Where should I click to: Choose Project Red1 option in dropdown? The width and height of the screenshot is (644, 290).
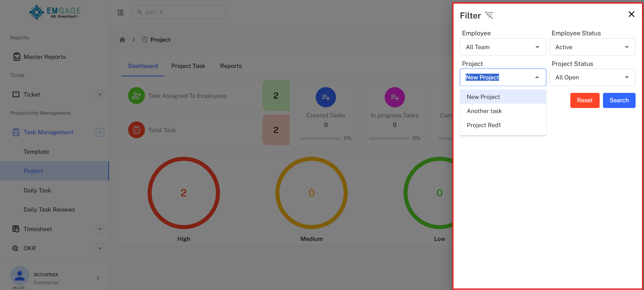click(x=484, y=125)
